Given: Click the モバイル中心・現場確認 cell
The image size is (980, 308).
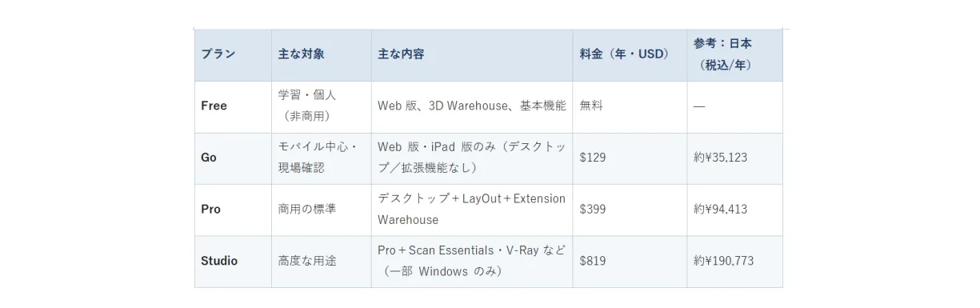Looking at the screenshot, I should [321, 158].
